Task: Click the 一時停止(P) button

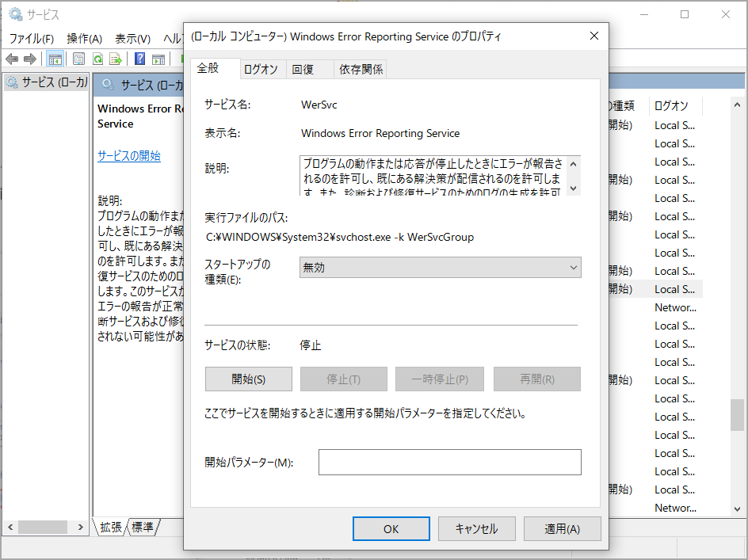Action: pos(440,379)
